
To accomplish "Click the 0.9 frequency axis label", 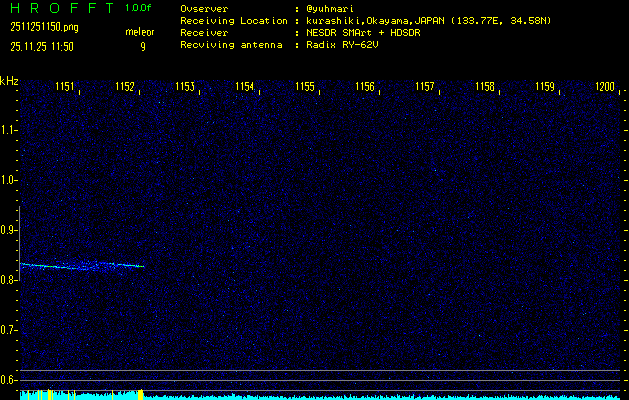I will [9, 230].
